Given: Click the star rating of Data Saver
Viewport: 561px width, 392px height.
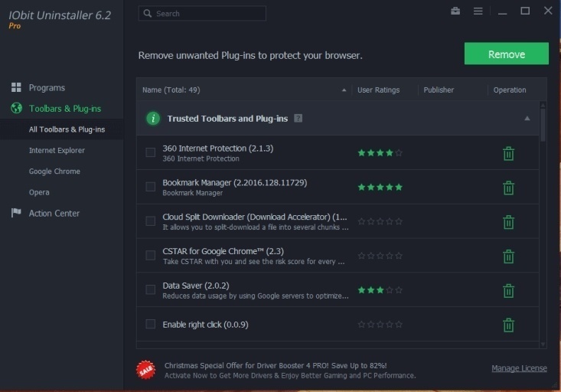Looking at the screenshot, I should (x=380, y=290).
